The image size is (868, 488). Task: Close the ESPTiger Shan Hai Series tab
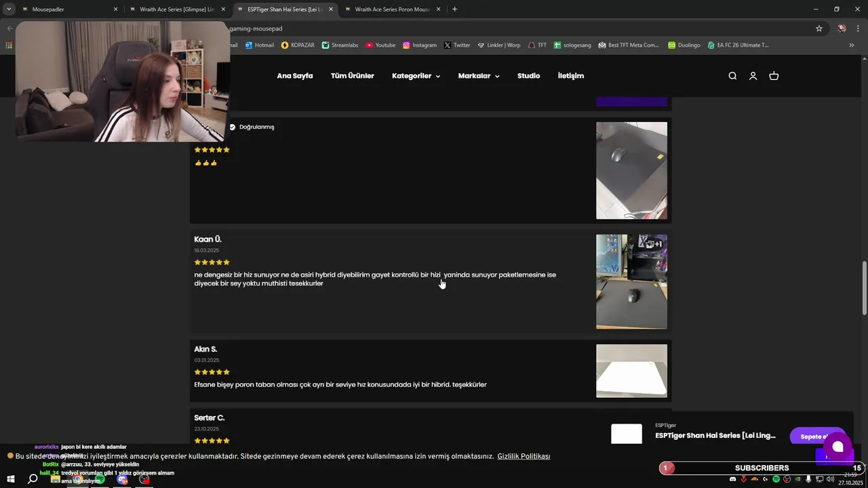[331, 9]
